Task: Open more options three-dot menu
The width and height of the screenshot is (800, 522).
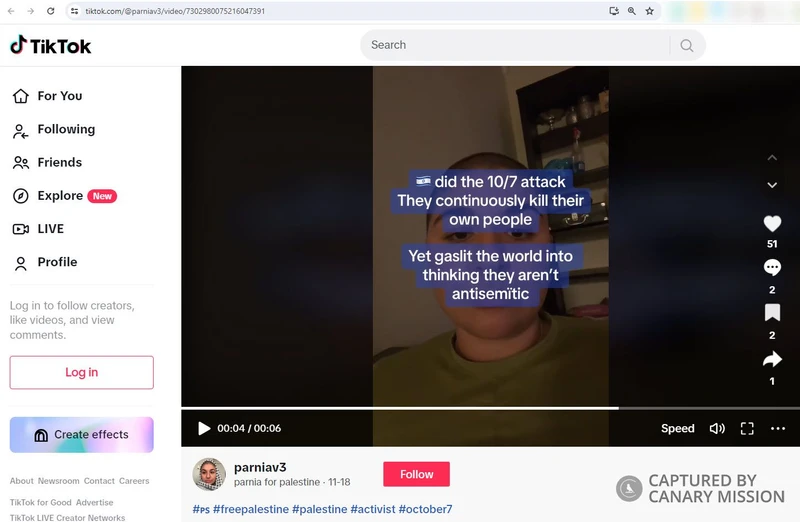Action: click(778, 428)
